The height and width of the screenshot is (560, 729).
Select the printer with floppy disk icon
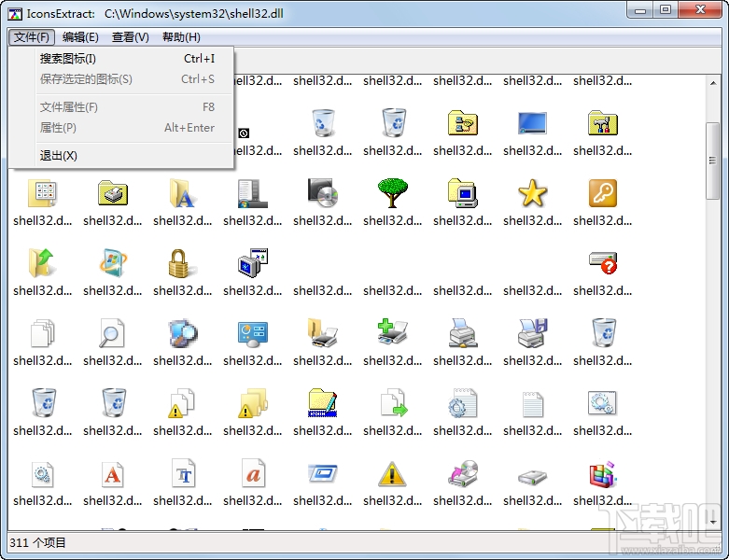532,333
